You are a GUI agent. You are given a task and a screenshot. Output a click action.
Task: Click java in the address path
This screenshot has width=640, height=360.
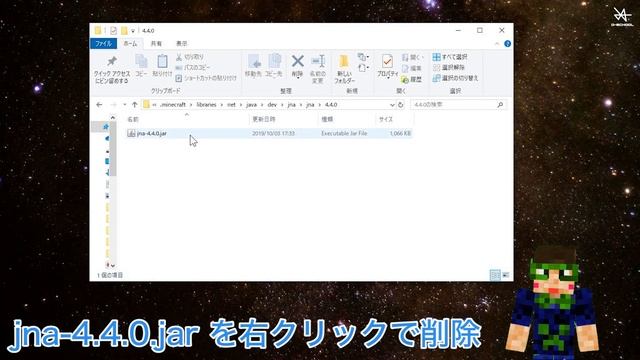251,105
